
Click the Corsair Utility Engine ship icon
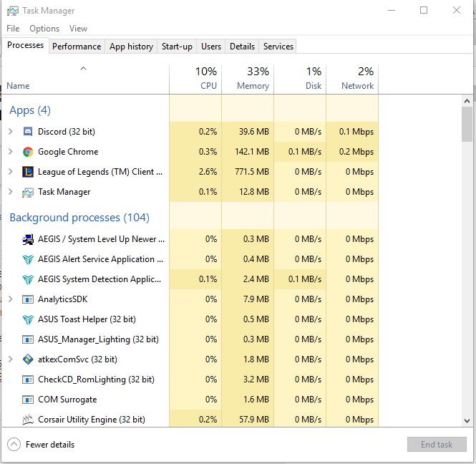28,420
